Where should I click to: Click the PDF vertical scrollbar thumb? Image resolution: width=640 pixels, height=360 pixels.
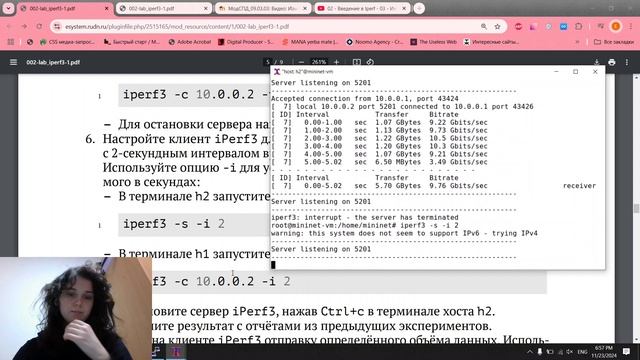[x=636, y=209]
